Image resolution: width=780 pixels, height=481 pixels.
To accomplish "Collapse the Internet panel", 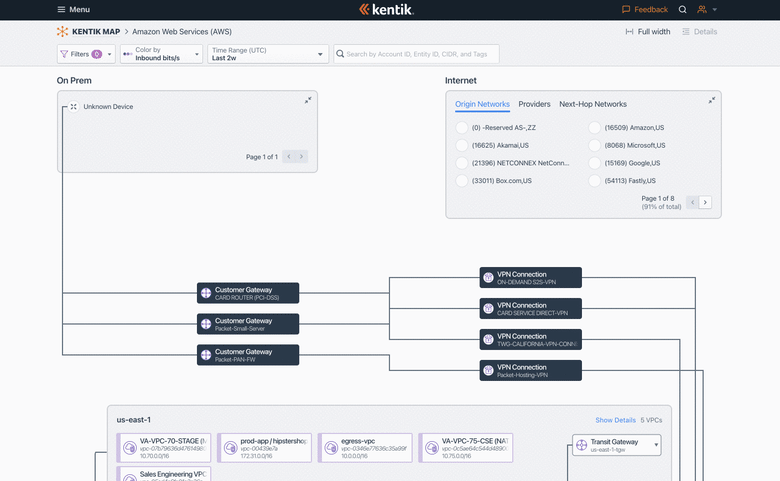I will pos(712,100).
